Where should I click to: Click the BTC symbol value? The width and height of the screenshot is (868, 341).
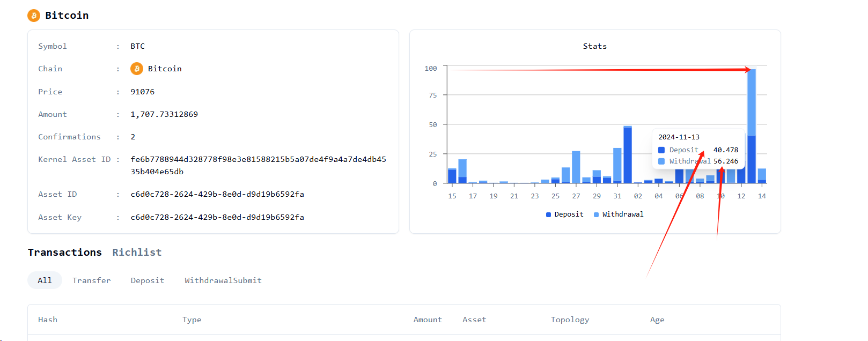(137, 46)
